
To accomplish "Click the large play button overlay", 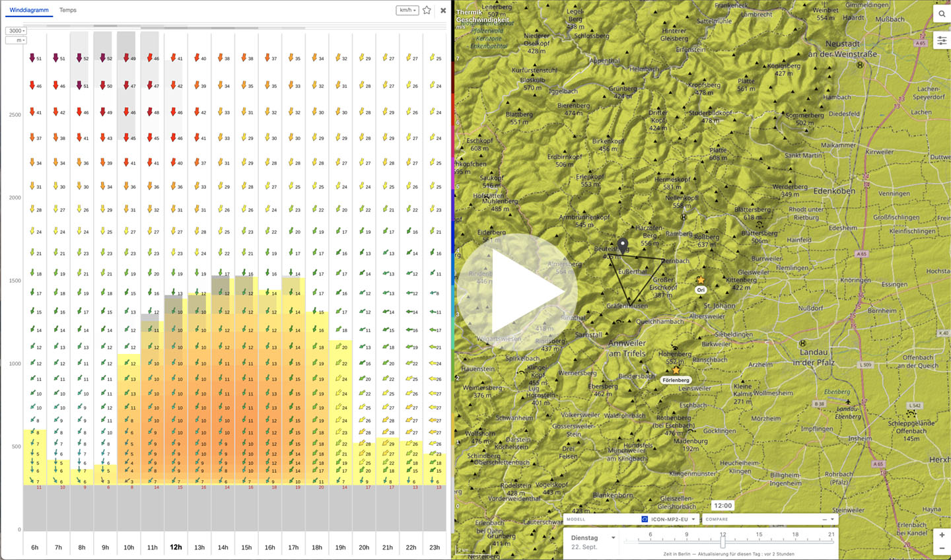I will [517, 293].
